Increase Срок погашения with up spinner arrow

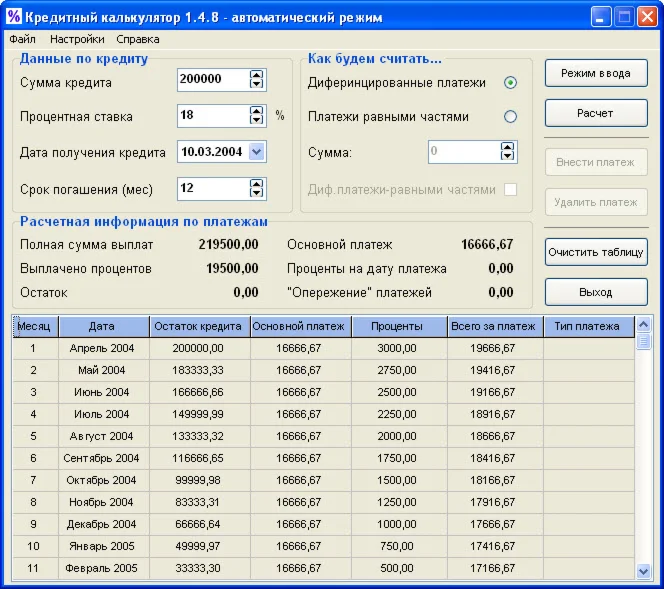click(x=257, y=183)
